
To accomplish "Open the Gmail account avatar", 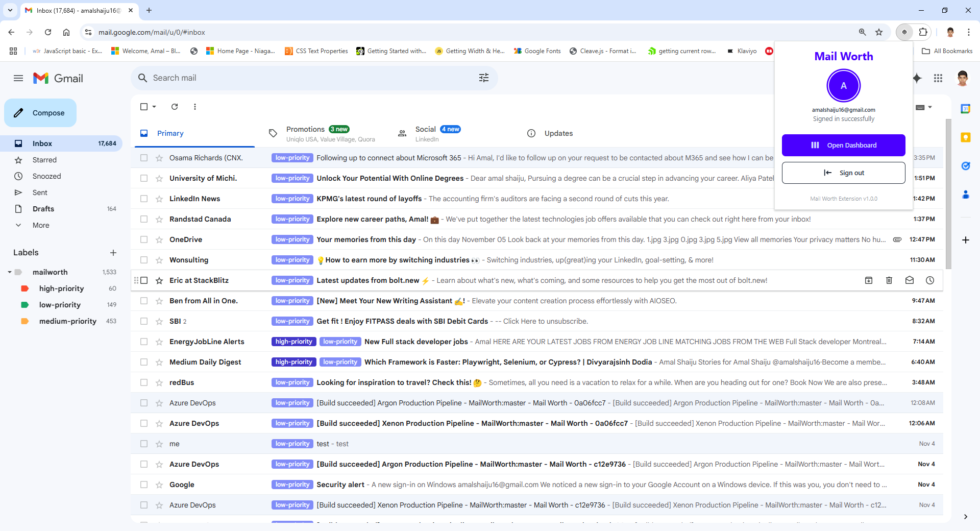I will tap(963, 78).
